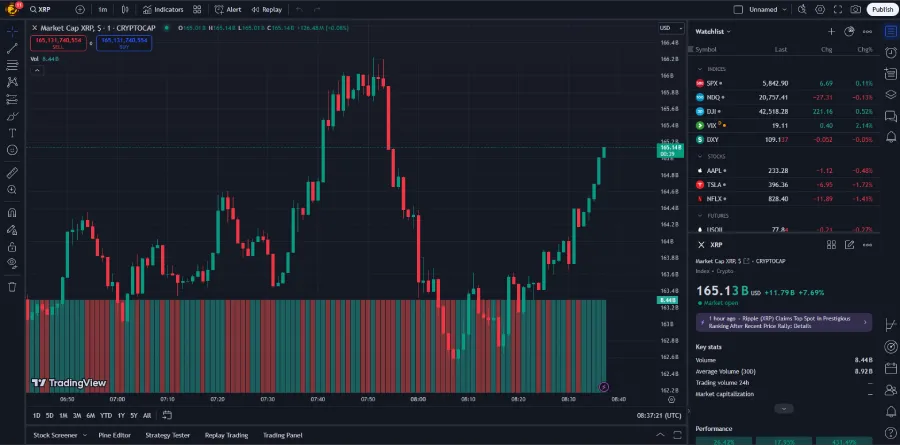Toggle hide all drawings eye icon
The image size is (900, 445).
(12, 264)
